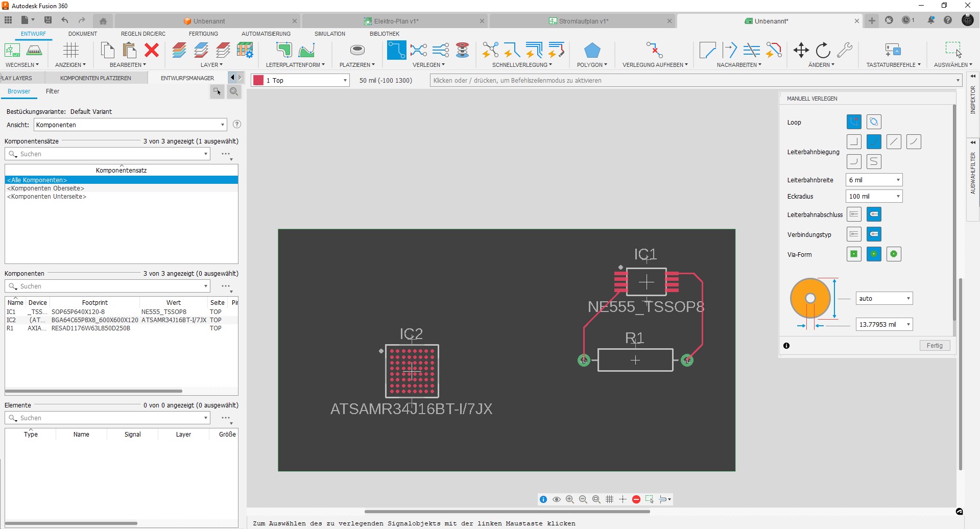
Task: Select the rotate tool
Action: (x=823, y=51)
